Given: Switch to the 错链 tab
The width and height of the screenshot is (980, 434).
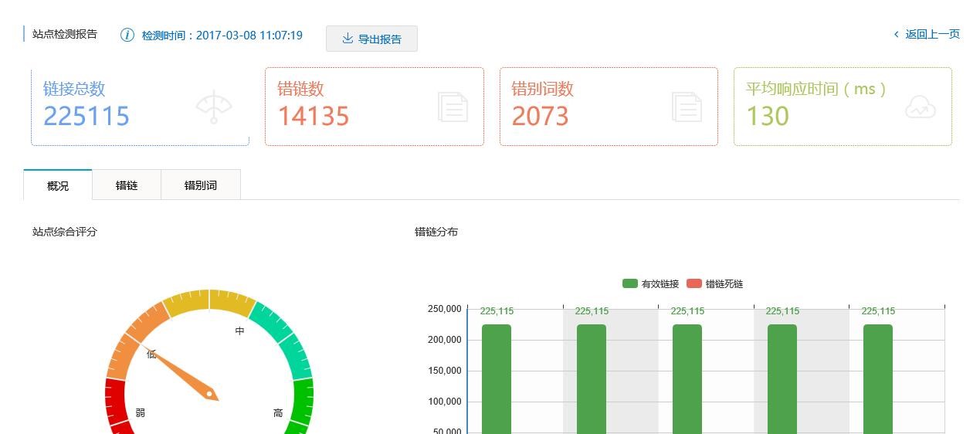Looking at the screenshot, I should coord(127,185).
